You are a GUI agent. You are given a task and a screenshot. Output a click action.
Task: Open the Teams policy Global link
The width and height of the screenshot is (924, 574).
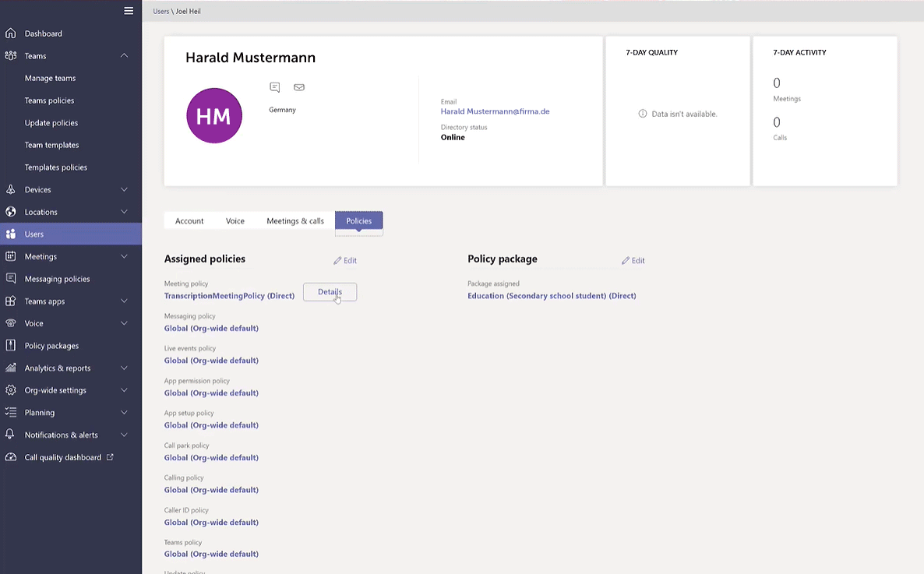click(212, 554)
